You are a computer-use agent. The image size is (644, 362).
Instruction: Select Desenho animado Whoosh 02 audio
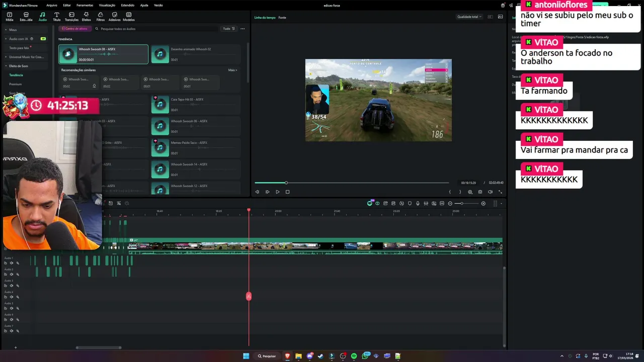[x=195, y=54]
